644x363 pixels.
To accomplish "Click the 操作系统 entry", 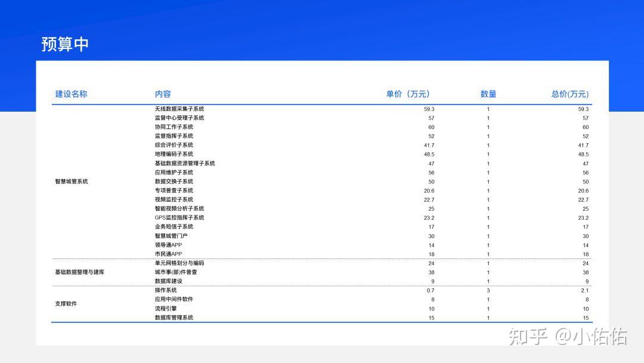I will (x=166, y=290).
